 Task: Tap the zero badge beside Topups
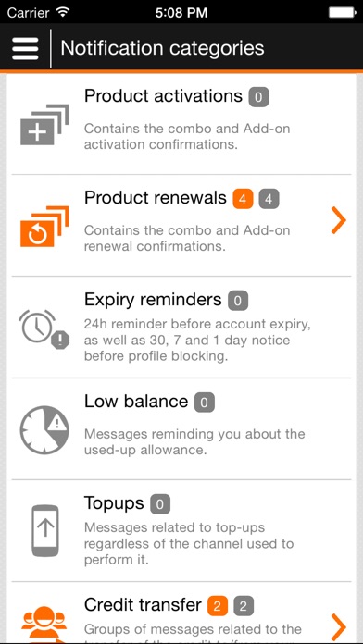point(160,505)
